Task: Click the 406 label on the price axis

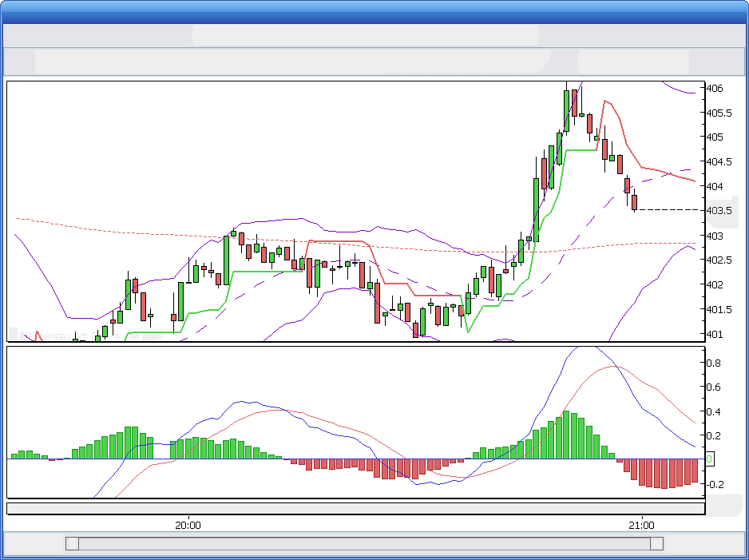Action: 715,89
